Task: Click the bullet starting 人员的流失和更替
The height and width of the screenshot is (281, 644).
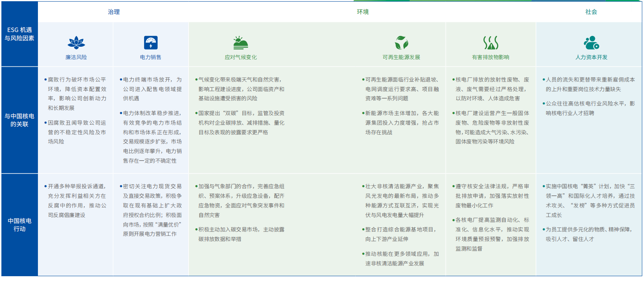Action: tap(589, 84)
